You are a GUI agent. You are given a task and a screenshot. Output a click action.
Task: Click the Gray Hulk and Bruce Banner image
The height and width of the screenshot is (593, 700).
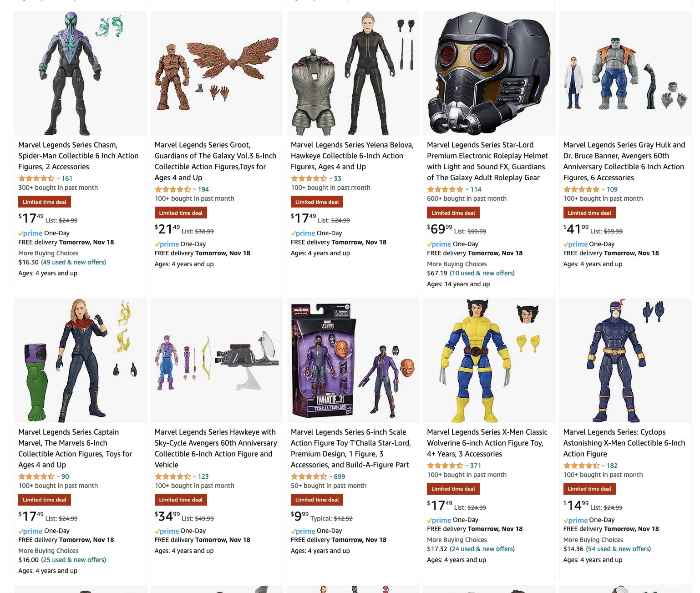(625, 73)
